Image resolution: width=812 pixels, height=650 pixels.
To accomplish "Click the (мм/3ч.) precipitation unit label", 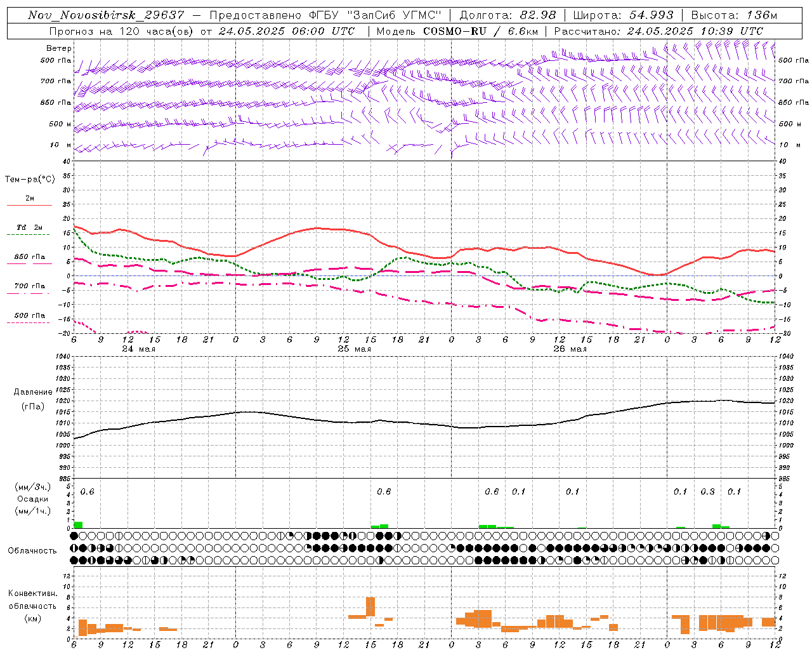I will (x=33, y=487).
